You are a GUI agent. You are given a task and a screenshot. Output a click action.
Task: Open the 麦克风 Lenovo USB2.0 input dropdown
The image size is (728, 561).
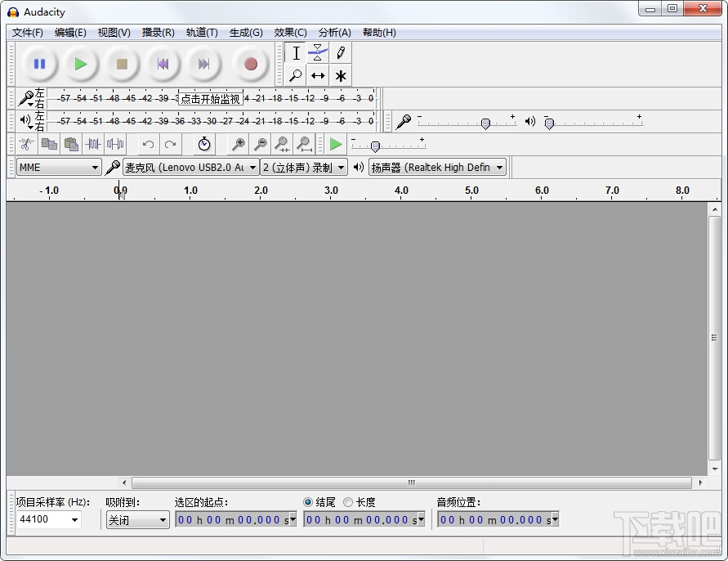tap(191, 168)
